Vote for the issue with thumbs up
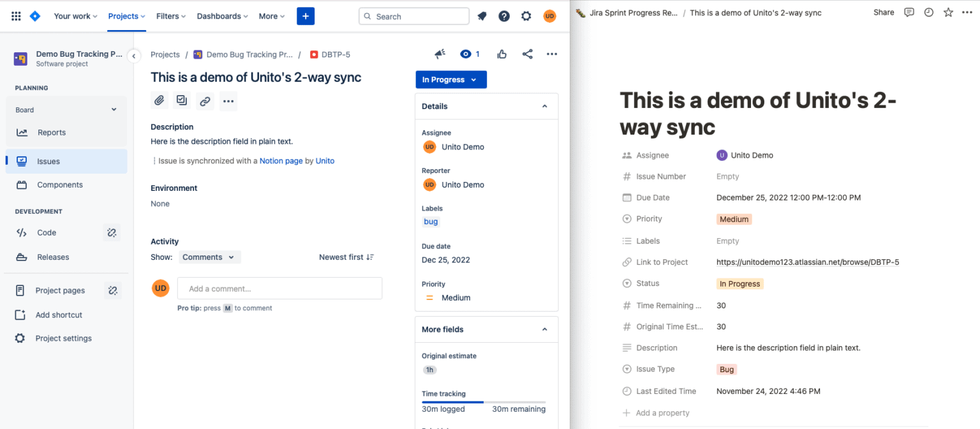Viewport: 980px width, 429px height. 501,54
